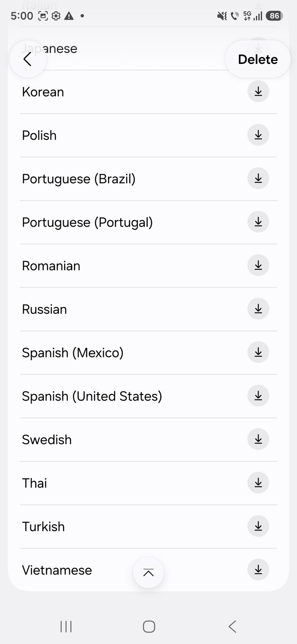Viewport: 297px width, 644px height.
Task: Download the Polish language pack
Action: [x=258, y=135]
